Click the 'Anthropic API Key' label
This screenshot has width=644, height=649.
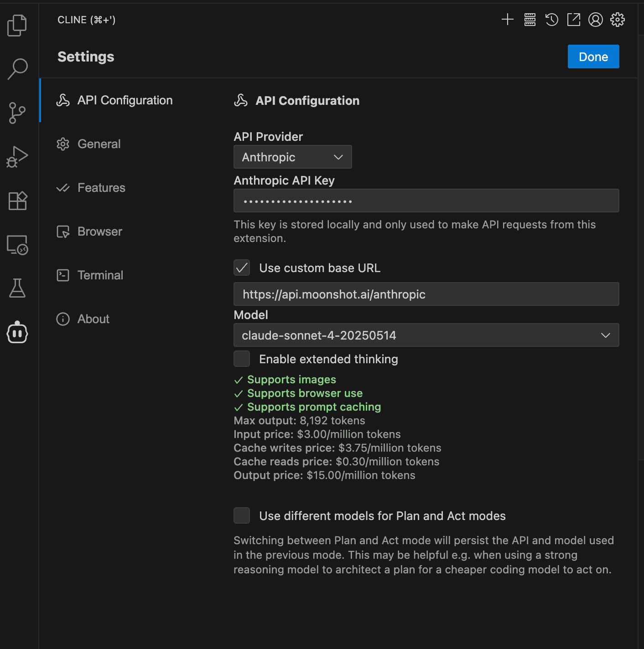click(284, 180)
